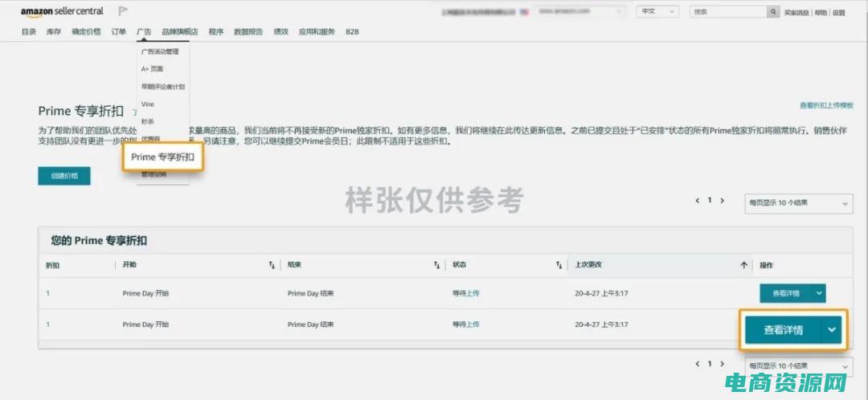Screen dimensions: 868x400
Task: Click 查看详情 button in the second row
Action: coord(784,330)
